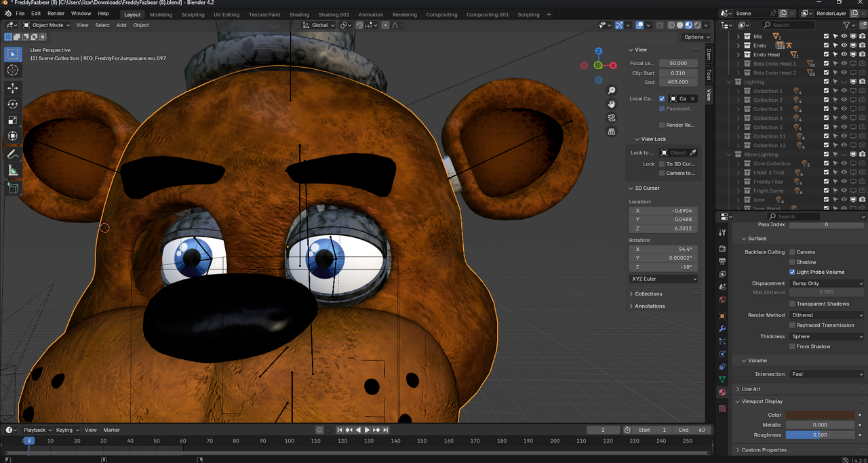Open the Intersection Fast dropdown
Image resolution: width=868 pixels, height=463 pixels.
827,374
